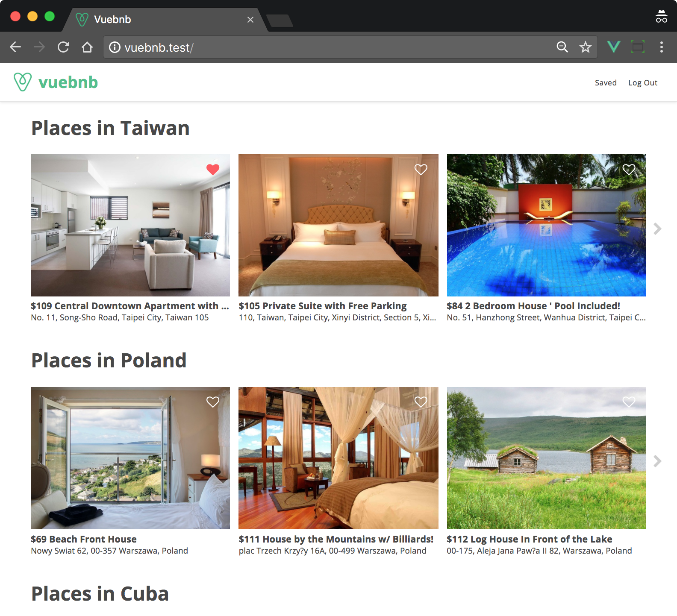Click '$111 House by the Mountains w/ Billiards!'
Image resolution: width=677 pixels, height=616 pixels.
(x=336, y=539)
